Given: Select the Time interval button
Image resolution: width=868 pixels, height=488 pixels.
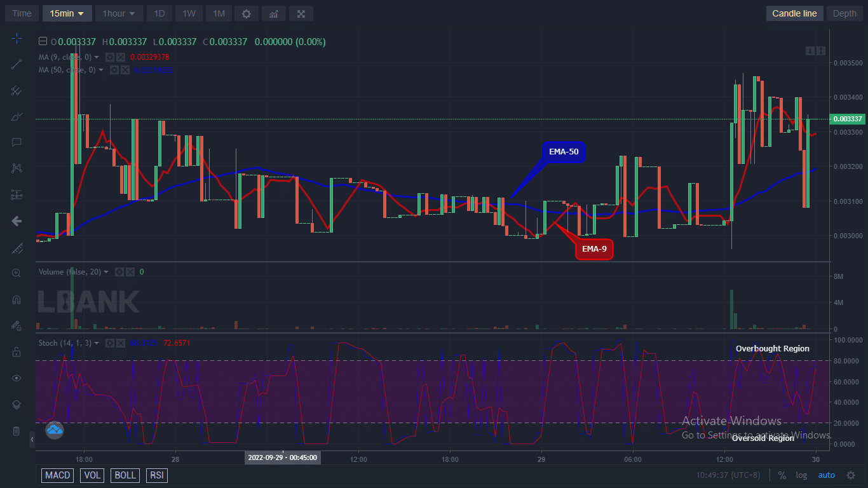Looking at the screenshot, I should [22, 13].
